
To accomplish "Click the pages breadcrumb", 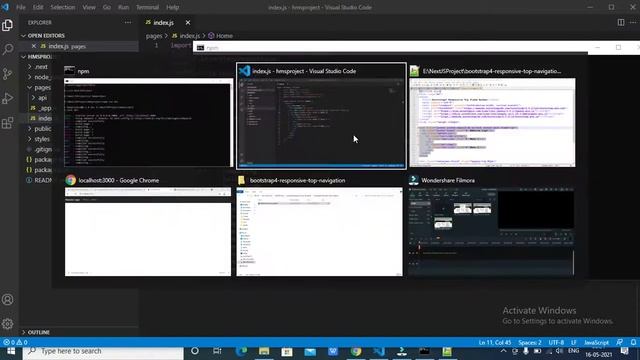I will coord(154,36).
